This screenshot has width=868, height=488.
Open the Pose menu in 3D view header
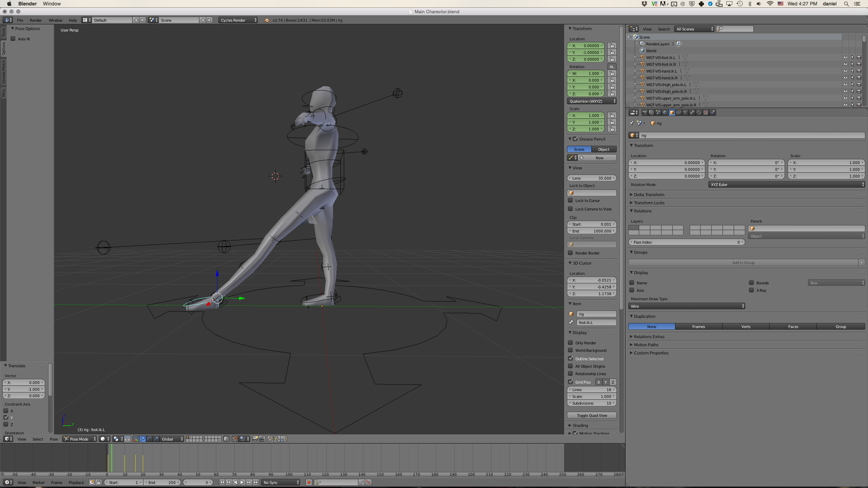(x=54, y=439)
